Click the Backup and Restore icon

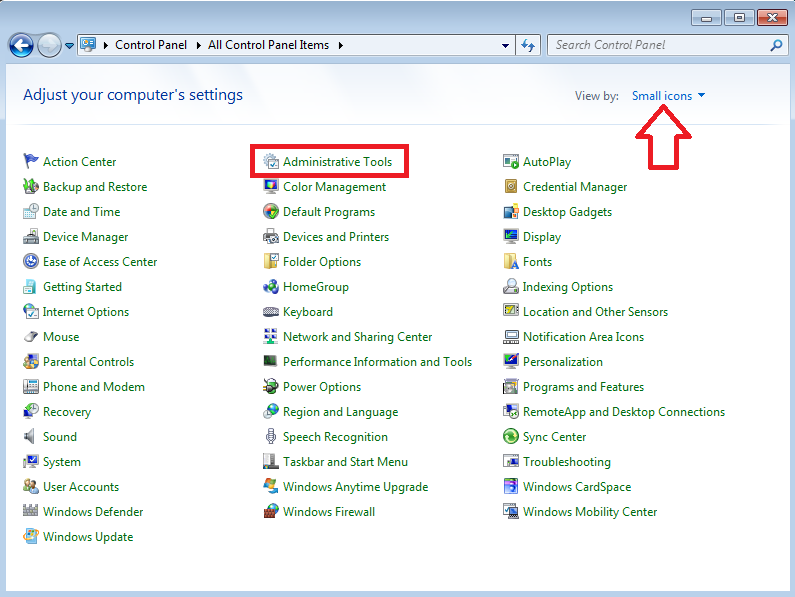pyautogui.click(x=31, y=186)
